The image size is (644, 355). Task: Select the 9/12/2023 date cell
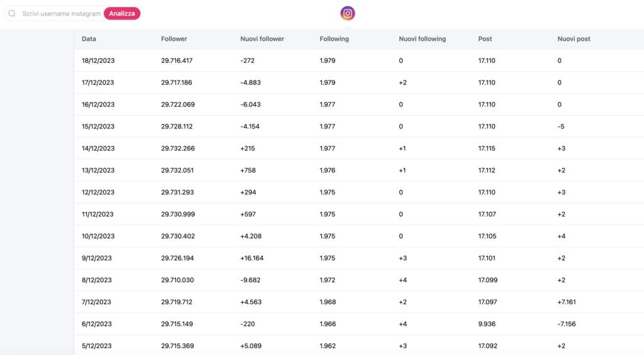pyautogui.click(x=97, y=258)
